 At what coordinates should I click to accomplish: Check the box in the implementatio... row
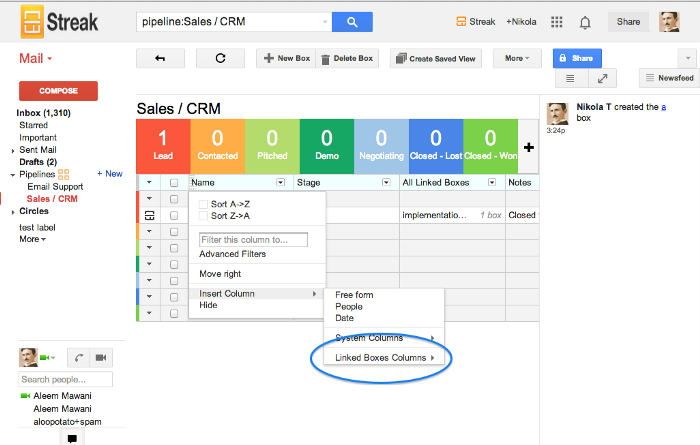tap(174, 216)
